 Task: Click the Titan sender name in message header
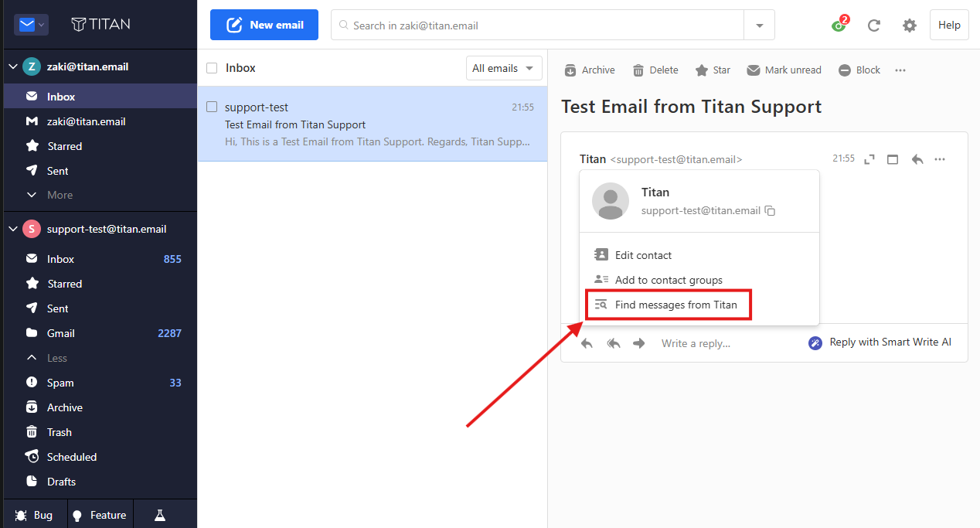coord(593,159)
